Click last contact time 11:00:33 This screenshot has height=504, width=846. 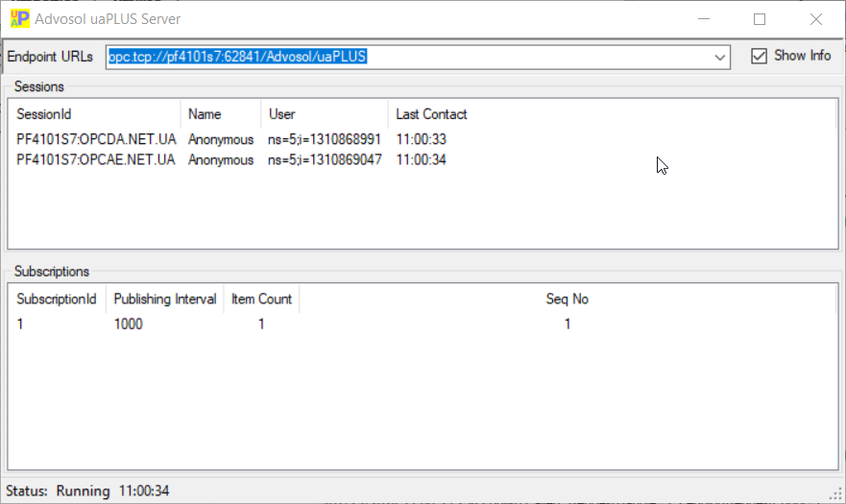pos(422,140)
